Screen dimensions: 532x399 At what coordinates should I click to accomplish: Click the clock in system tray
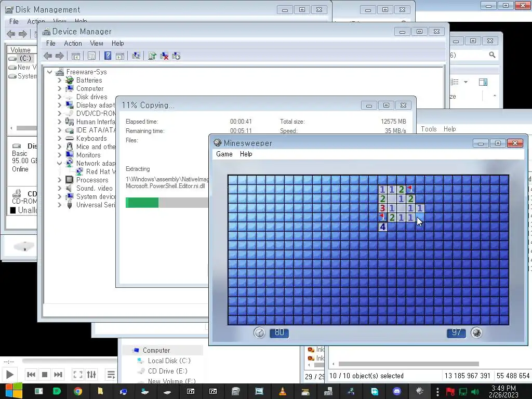[x=503, y=392]
